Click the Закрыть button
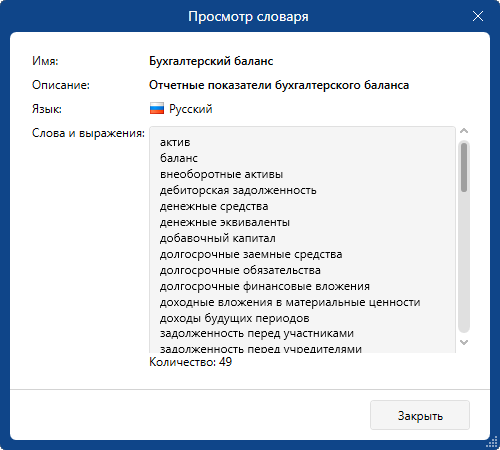500x450 pixels. pos(420,415)
